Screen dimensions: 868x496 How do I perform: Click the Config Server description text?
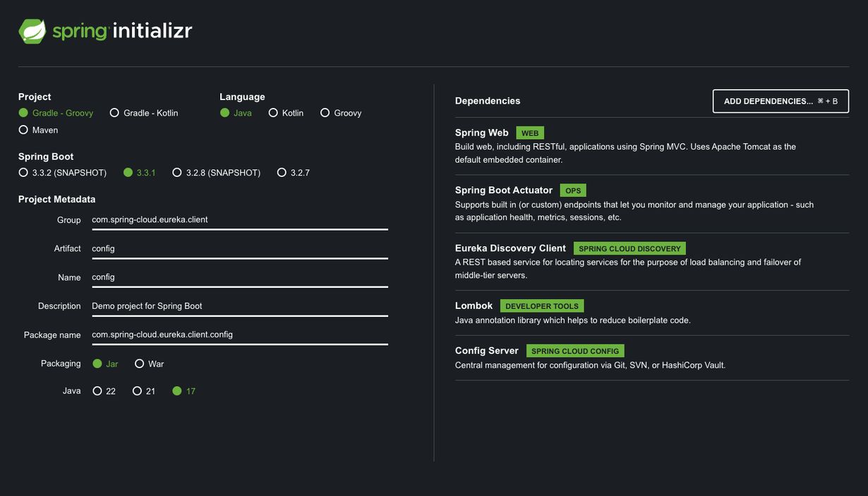[590, 365]
